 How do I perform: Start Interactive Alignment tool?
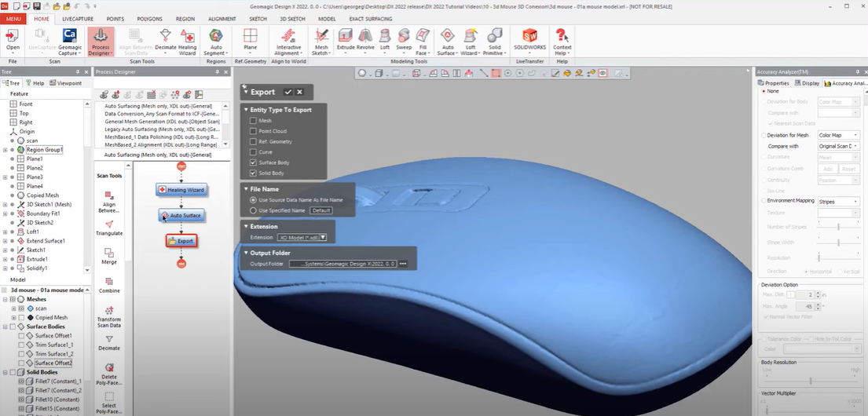point(288,42)
